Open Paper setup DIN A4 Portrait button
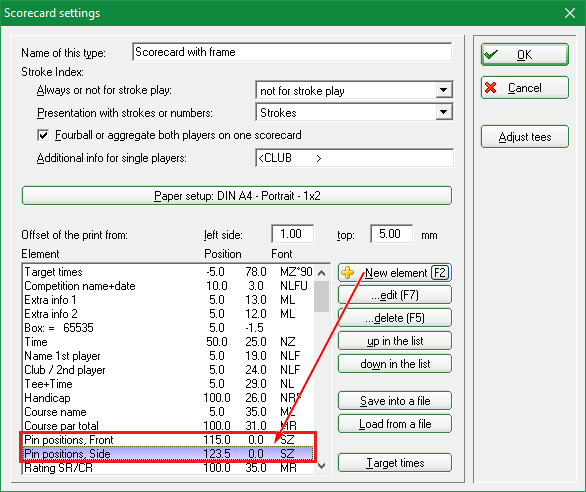Viewport: 586px width, 492px height. point(237,196)
